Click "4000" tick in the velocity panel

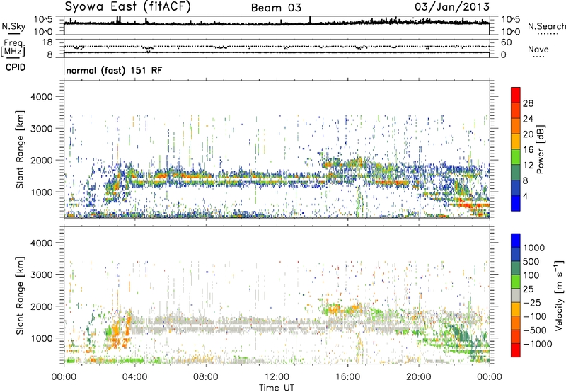(41, 243)
